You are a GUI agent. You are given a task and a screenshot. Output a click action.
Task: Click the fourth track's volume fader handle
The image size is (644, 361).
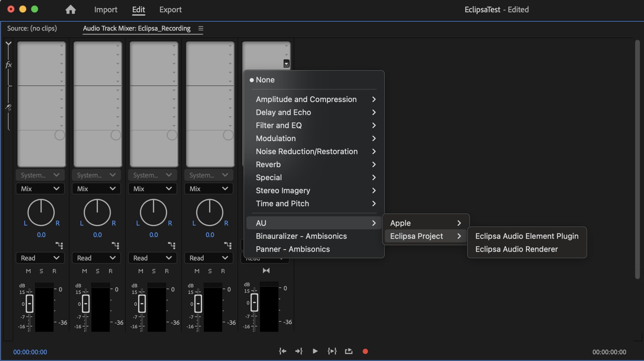coord(198,304)
